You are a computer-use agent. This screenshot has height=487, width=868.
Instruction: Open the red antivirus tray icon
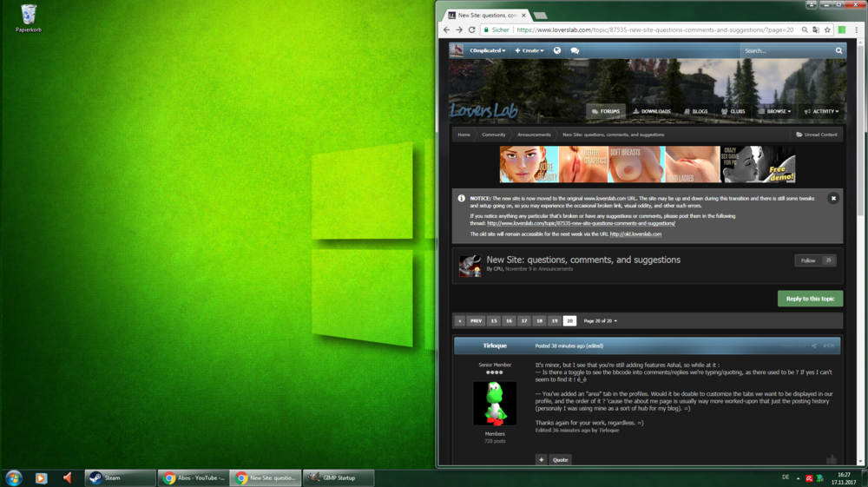[x=809, y=478]
